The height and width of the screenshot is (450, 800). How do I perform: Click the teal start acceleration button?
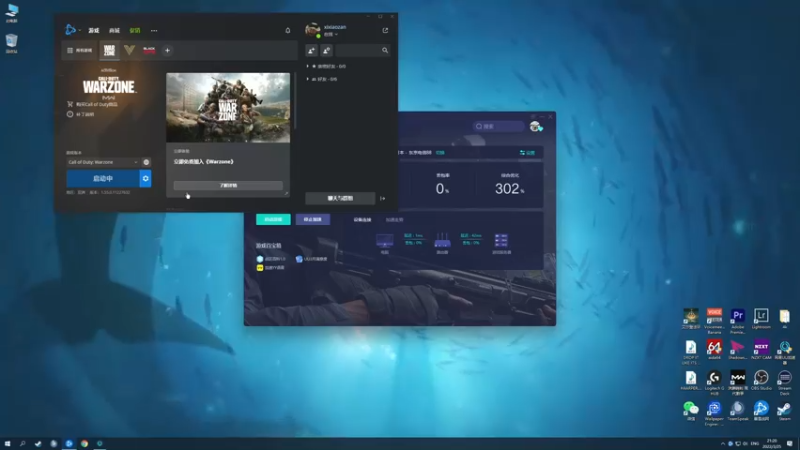273,219
